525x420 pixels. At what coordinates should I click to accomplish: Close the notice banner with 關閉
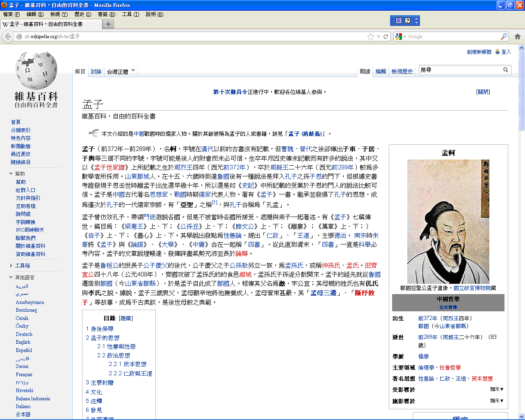coord(483,92)
